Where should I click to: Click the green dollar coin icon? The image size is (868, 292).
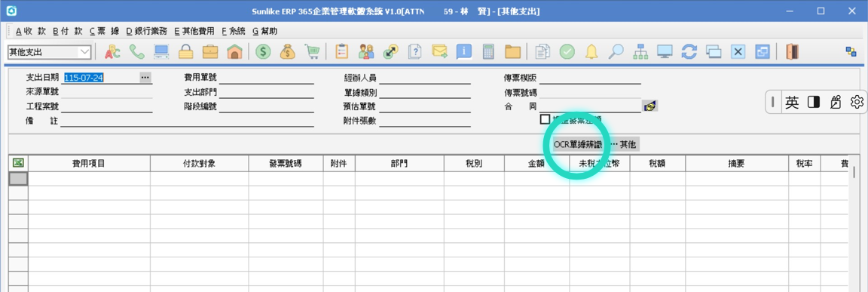coord(263,51)
